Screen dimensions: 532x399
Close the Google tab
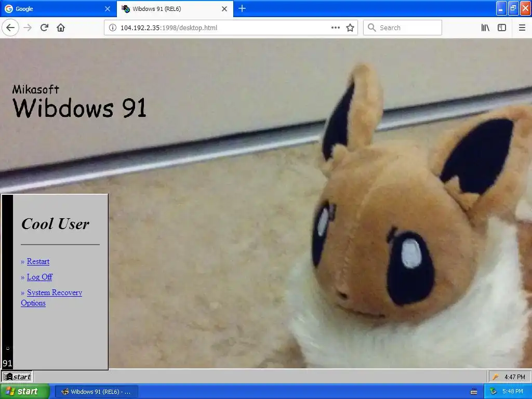[108, 9]
